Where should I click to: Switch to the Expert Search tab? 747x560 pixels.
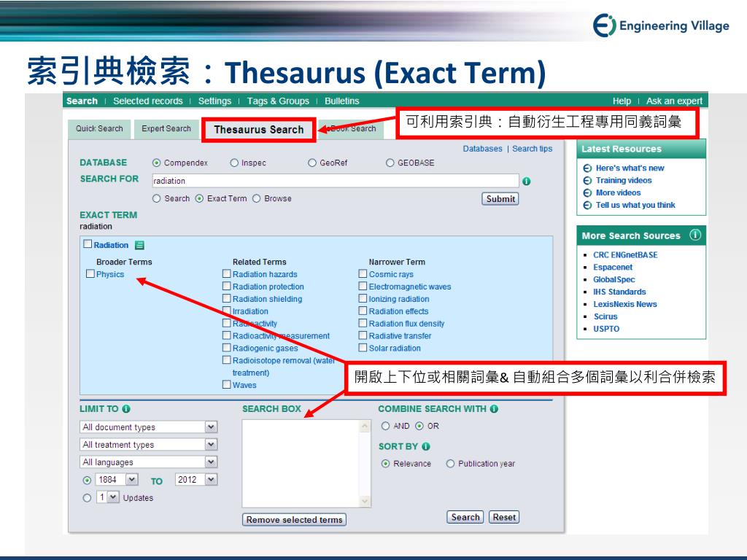pos(166,128)
